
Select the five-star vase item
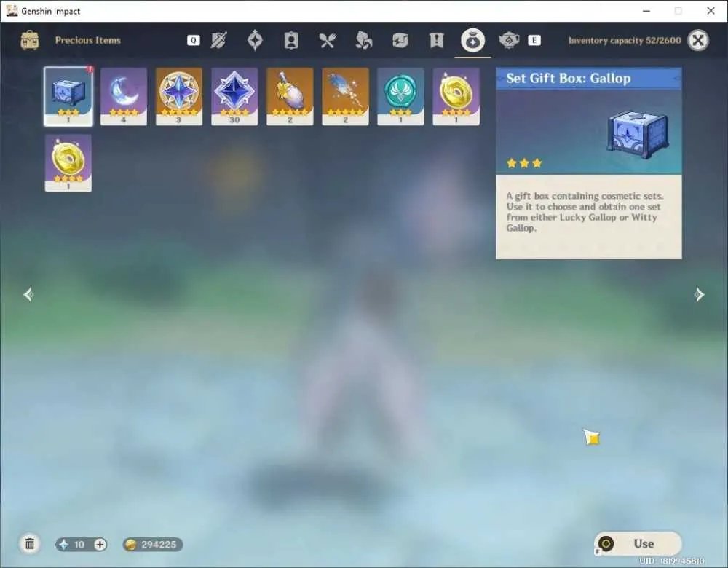pyautogui.click(x=290, y=97)
